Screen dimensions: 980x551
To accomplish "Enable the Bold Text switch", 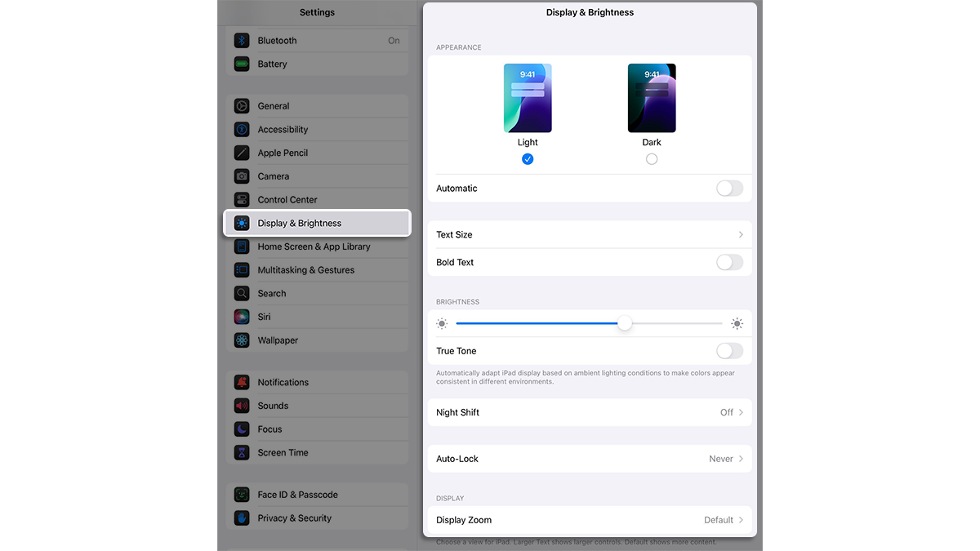I will (x=730, y=262).
